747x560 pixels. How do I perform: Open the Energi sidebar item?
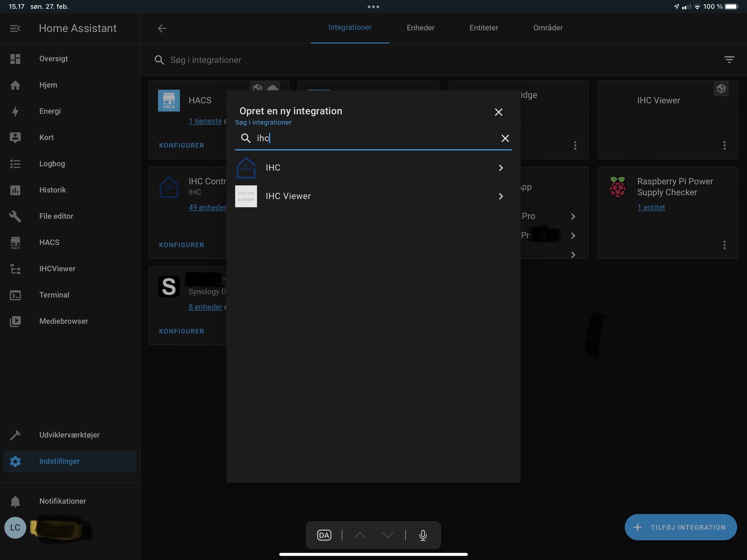click(50, 111)
